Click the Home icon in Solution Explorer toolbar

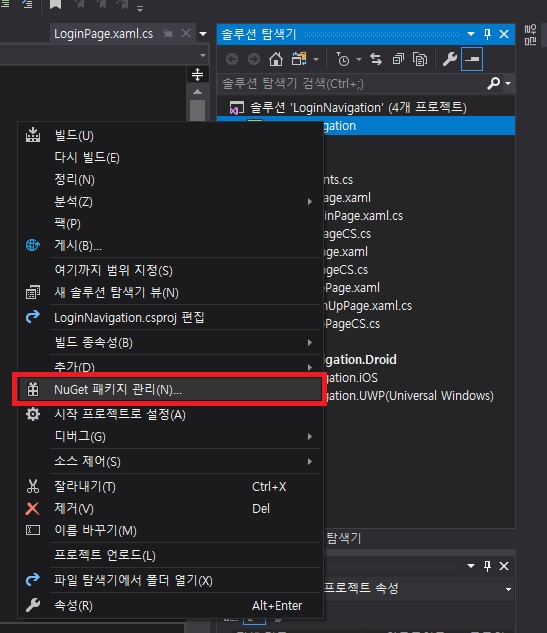[276, 59]
